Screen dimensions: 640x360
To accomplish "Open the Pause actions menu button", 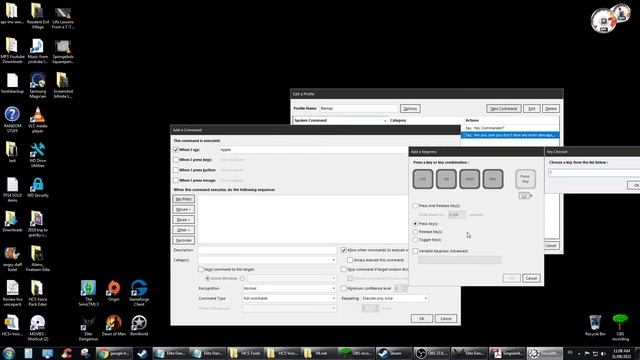I will [183, 220].
